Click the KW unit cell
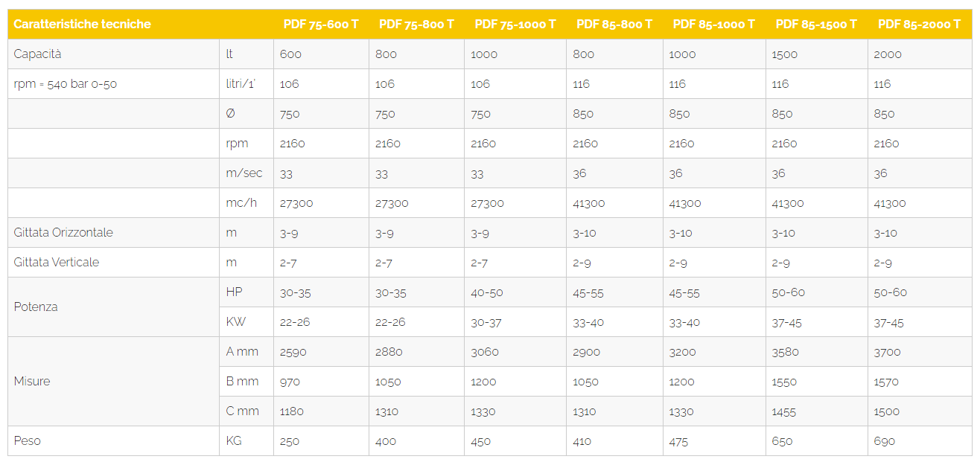 tap(247, 321)
